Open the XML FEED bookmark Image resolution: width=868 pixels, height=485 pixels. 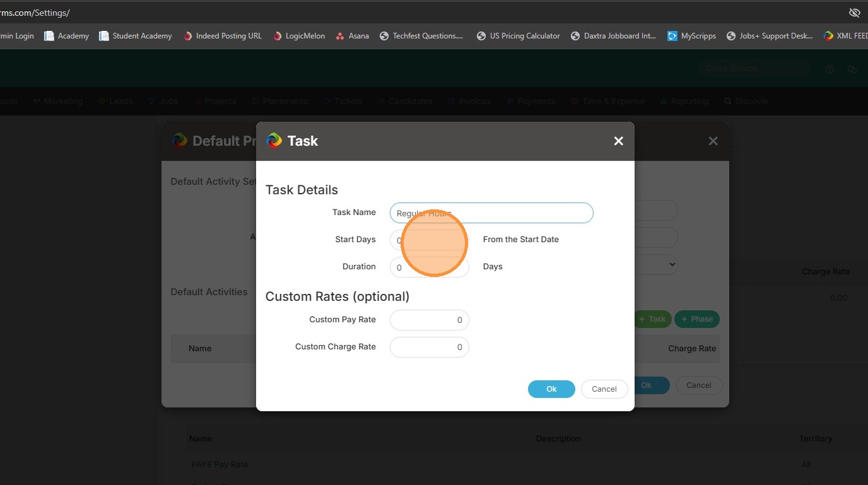coord(846,36)
